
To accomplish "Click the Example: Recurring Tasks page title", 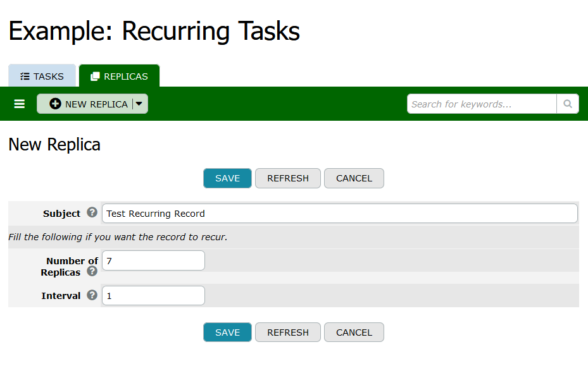I will pyautogui.click(x=154, y=31).
